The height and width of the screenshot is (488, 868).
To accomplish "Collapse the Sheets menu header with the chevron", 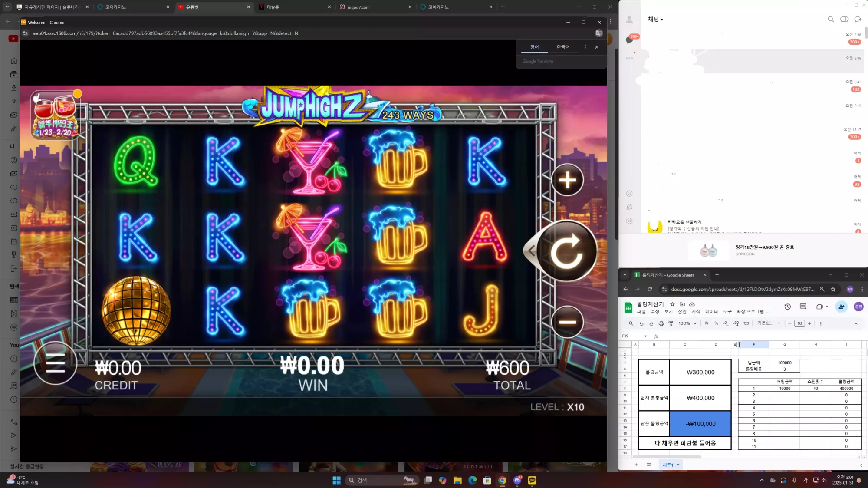I will pos(856,323).
